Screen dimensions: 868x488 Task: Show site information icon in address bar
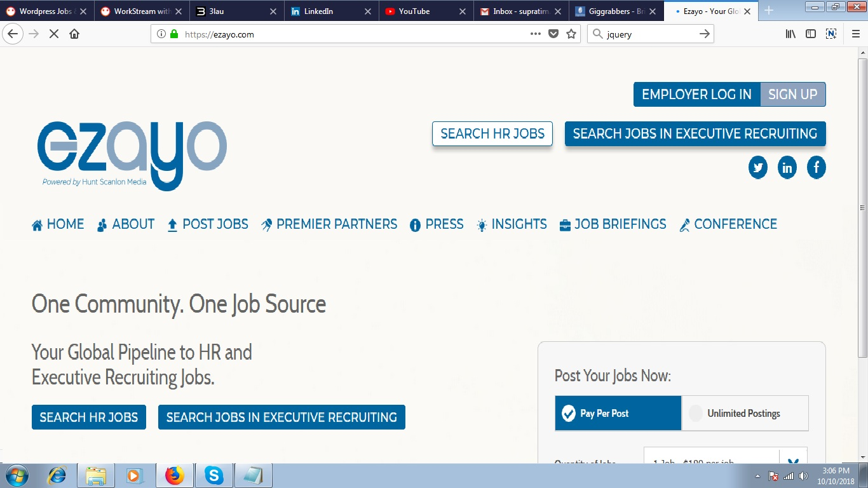coord(161,34)
